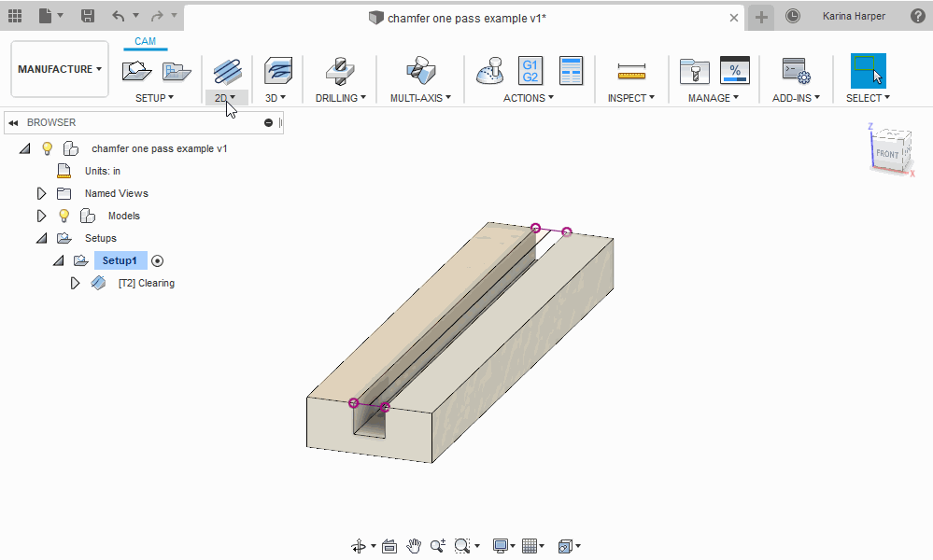Undo the last action

click(x=118, y=16)
